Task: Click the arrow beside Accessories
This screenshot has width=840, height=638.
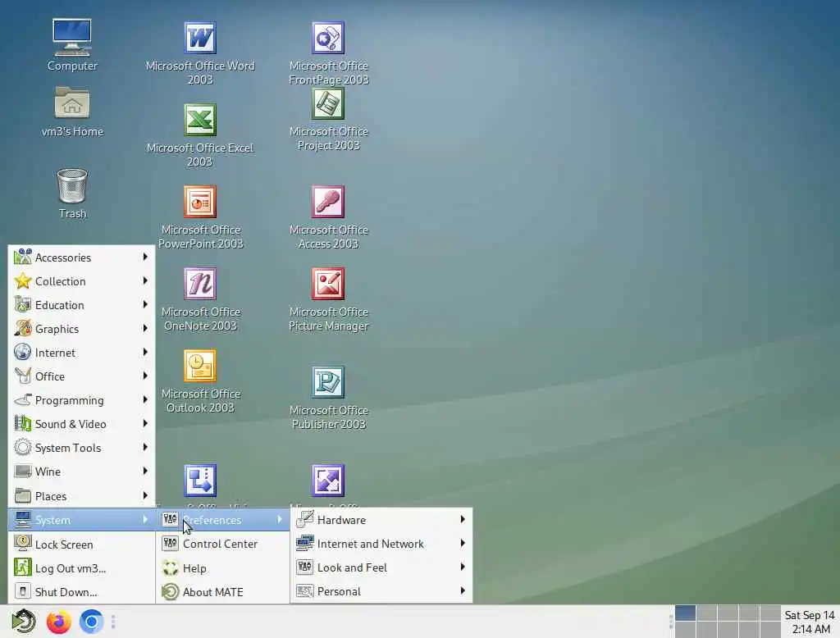Action: tap(144, 257)
